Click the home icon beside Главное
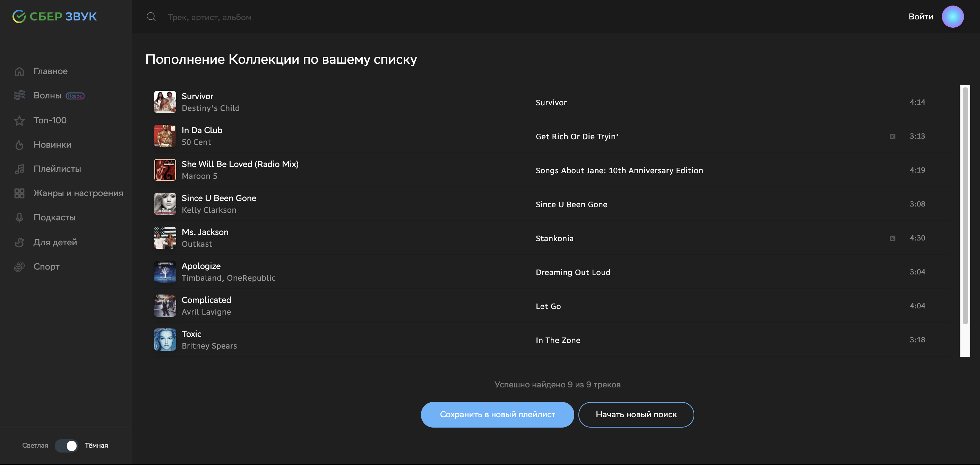This screenshot has height=465, width=980. (x=19, y=71)
